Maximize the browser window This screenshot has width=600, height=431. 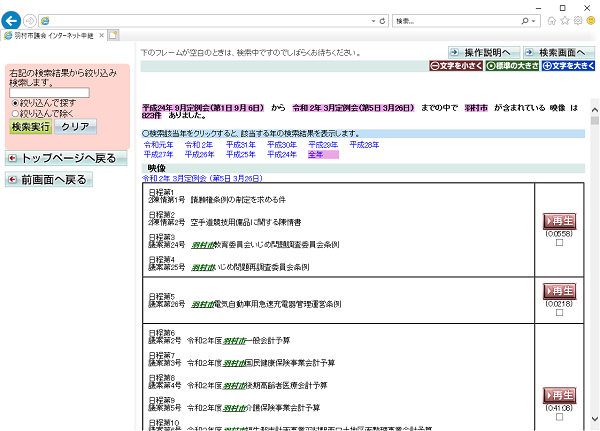(562, 8)
